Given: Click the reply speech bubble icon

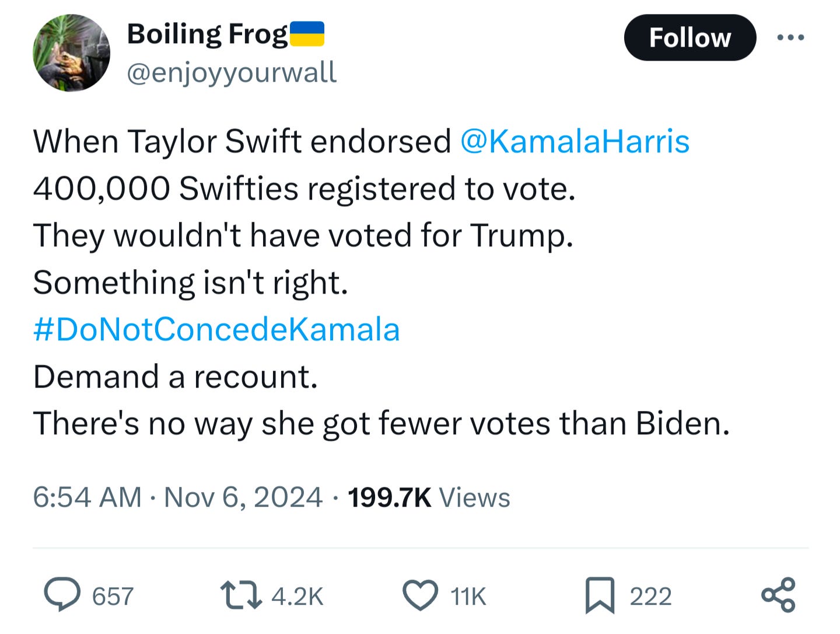Looking at the screenshot, I should pos(62,594).
